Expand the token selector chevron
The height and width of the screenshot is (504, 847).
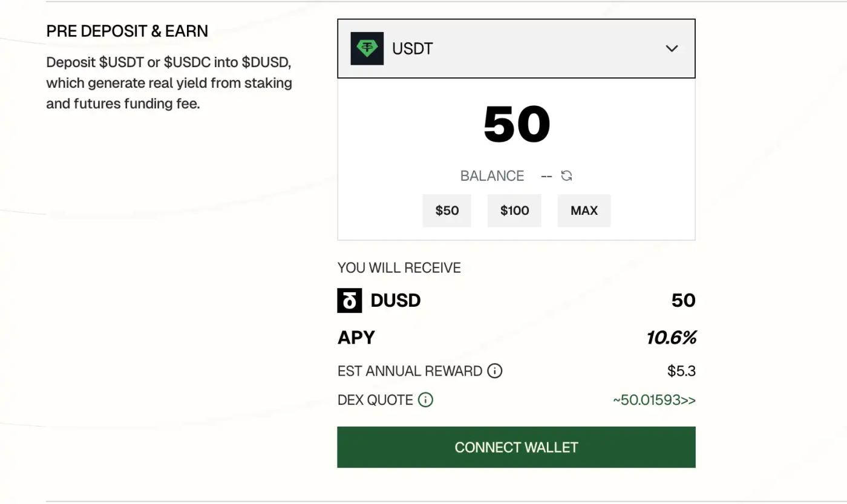pyautogui.click(x=672, y=48)
